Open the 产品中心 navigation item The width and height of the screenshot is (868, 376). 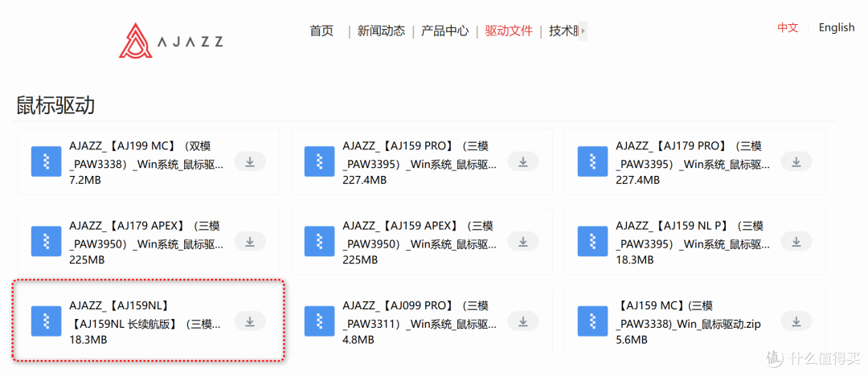coord(444,31)
